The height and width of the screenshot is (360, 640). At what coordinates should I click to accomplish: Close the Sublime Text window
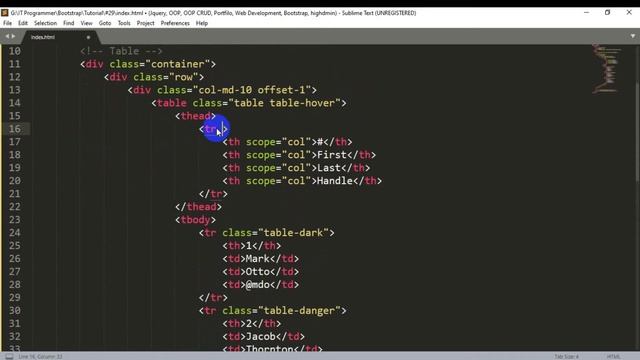629,13
